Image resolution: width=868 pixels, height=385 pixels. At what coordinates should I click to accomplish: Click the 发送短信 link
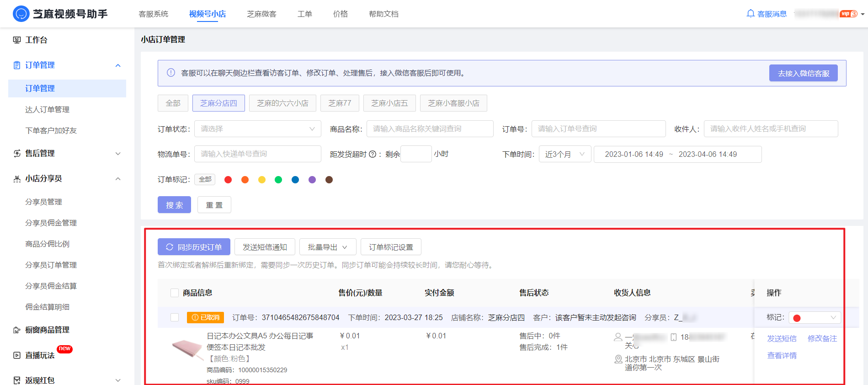[782, 338]
